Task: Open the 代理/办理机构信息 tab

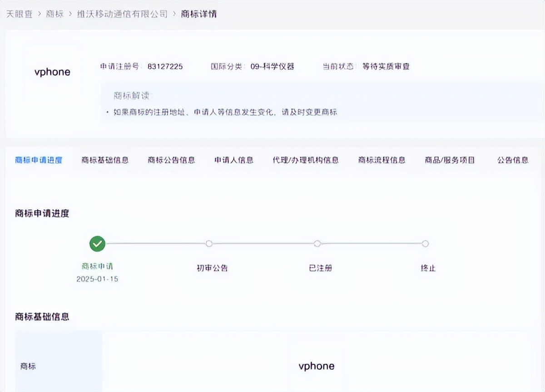Action: (x=305, y=160)
